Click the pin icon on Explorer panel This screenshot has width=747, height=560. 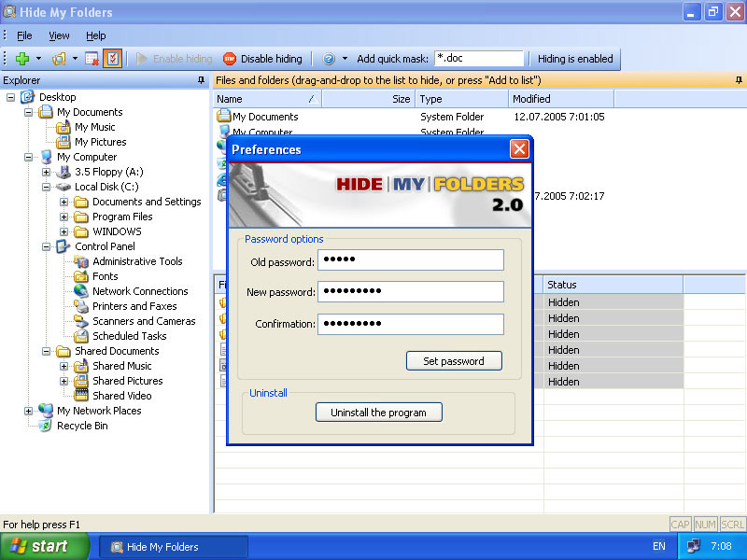point(201,80)
